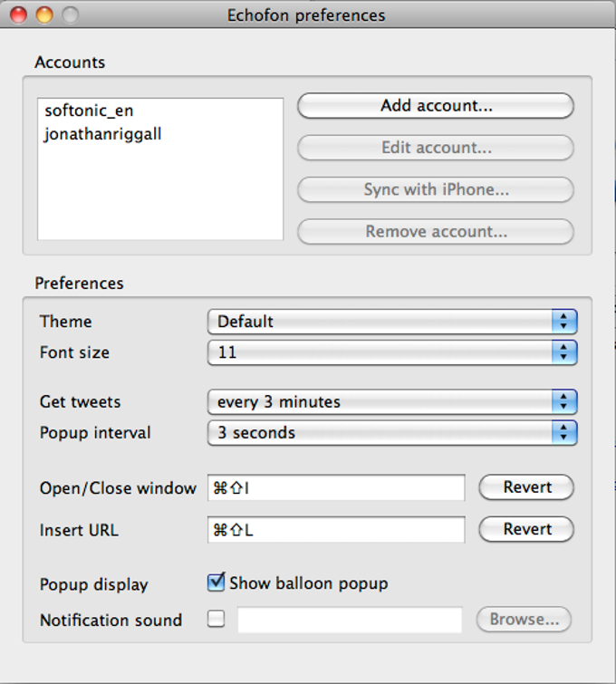616x684 pixels.
Task: Focus the Insert URL shortcut field
Action: 336,529
